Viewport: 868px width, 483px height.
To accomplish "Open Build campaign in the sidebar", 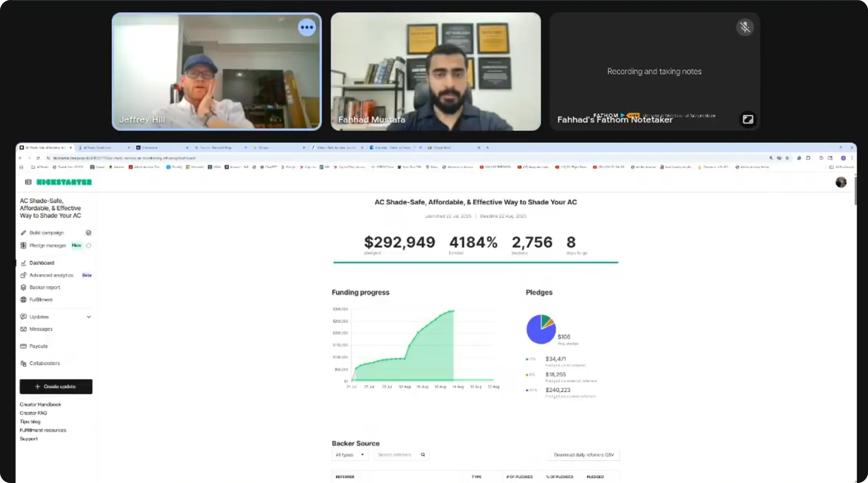I will [46, 233].
